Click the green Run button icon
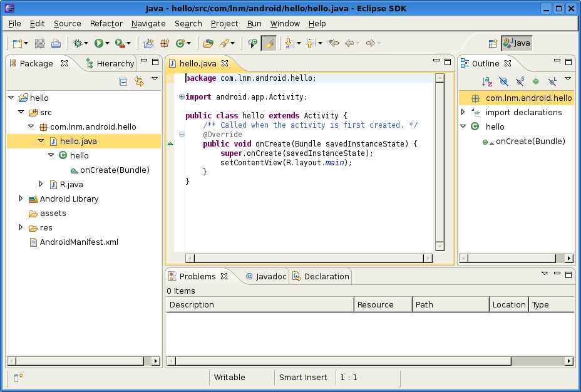The image size is (581, 392). pos(98,43)
